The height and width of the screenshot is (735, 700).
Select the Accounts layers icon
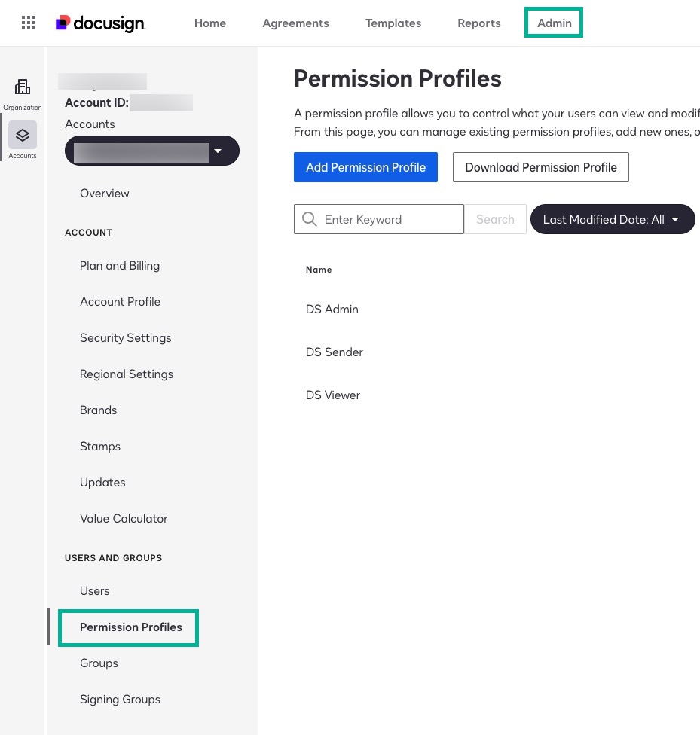(23, 136)
